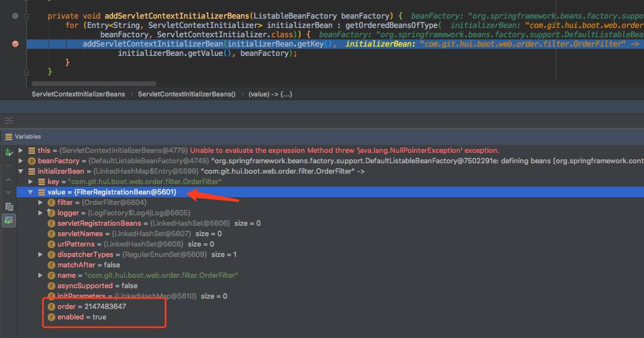Screen dimensions: 644x338
Task: Expand the filter OrderFilter field
Action: (x=41, y=203)
